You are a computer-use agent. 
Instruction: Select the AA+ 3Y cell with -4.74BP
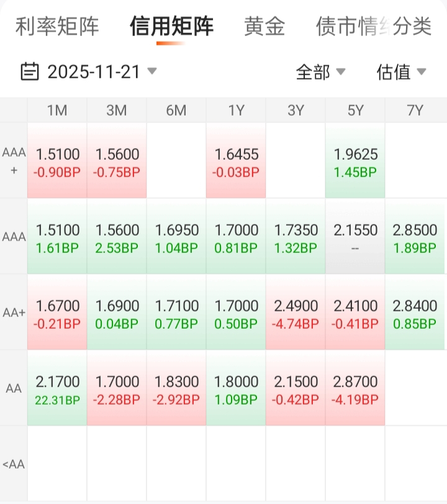pyautogui.click(x=296, y=313)
